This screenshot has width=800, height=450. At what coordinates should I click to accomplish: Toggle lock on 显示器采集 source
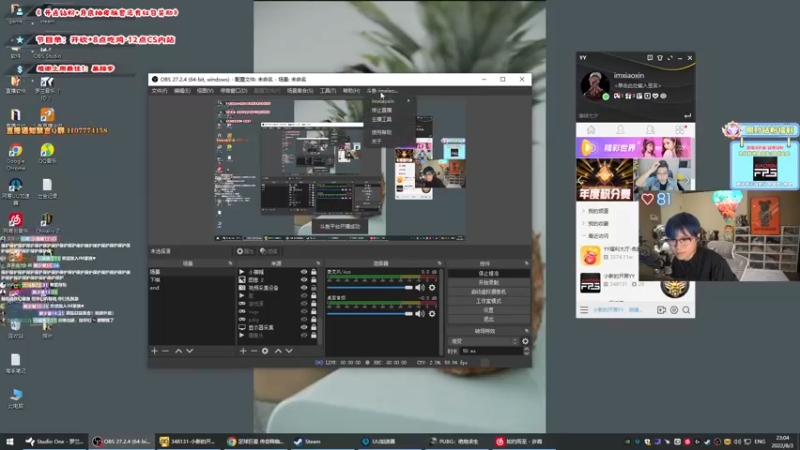pyautogui.click(x=314, y=328)
